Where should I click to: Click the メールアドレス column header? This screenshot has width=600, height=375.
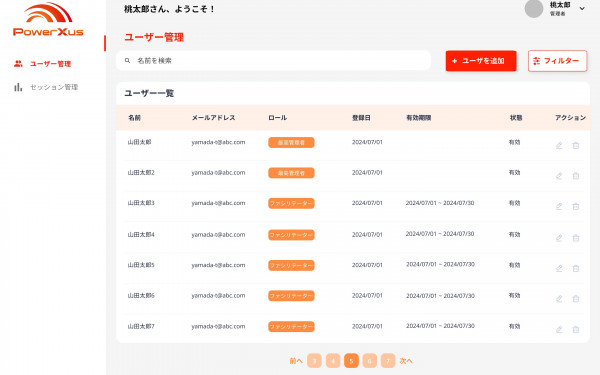coord(214,117)
